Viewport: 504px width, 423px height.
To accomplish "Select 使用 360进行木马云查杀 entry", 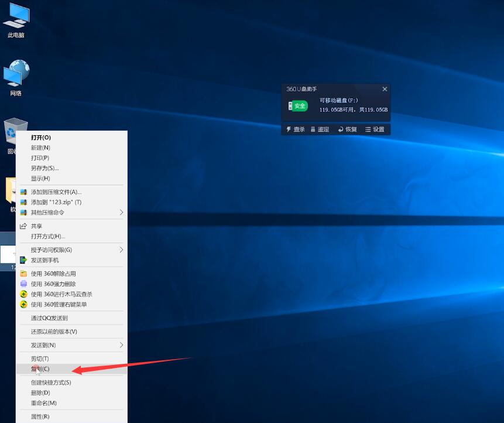I will pos(71,294).
